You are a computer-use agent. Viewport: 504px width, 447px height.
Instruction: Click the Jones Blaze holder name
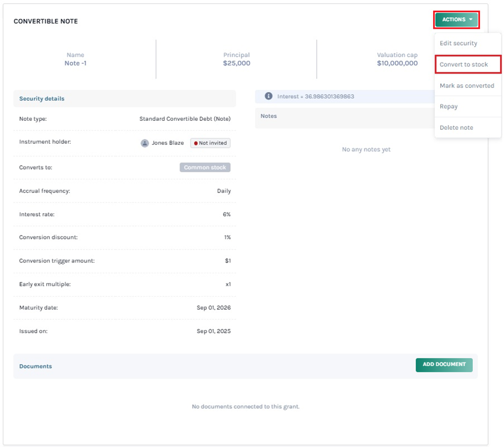pos(167,143)
